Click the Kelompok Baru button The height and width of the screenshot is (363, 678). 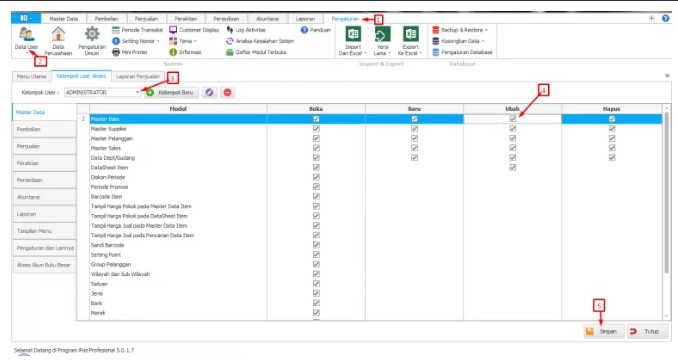(171, 92)
